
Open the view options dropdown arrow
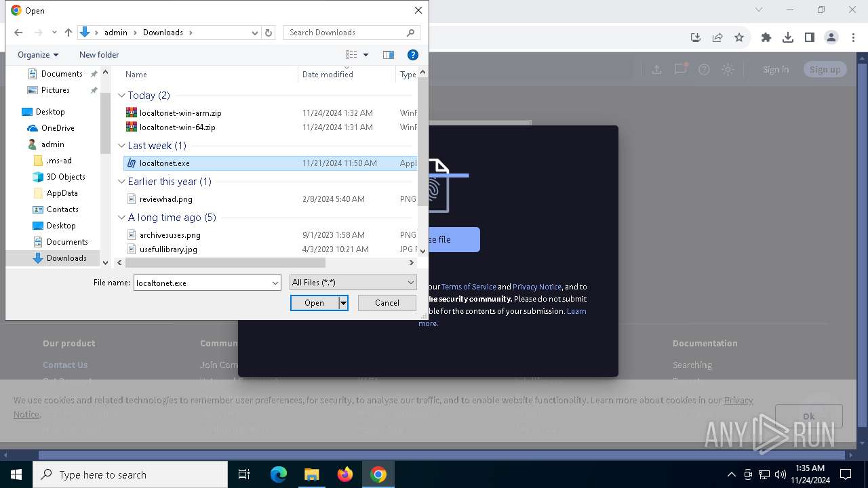(366, 55)
